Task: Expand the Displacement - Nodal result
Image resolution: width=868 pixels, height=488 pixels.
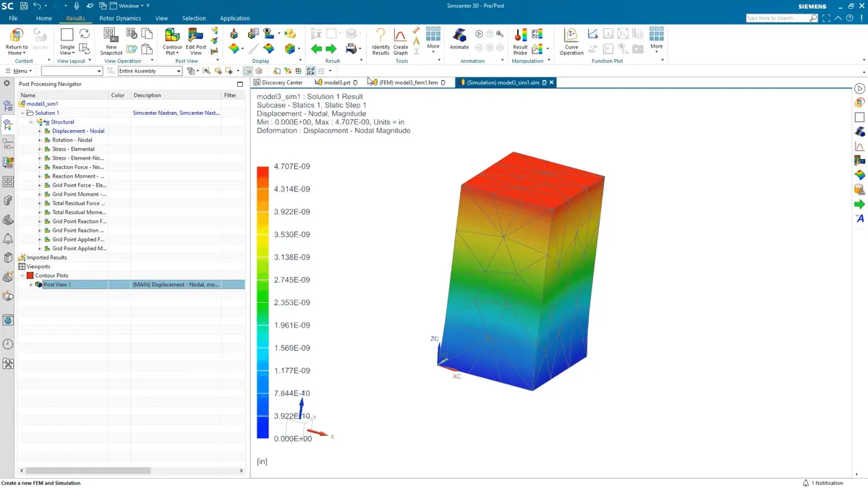Action: coord(40,131)
